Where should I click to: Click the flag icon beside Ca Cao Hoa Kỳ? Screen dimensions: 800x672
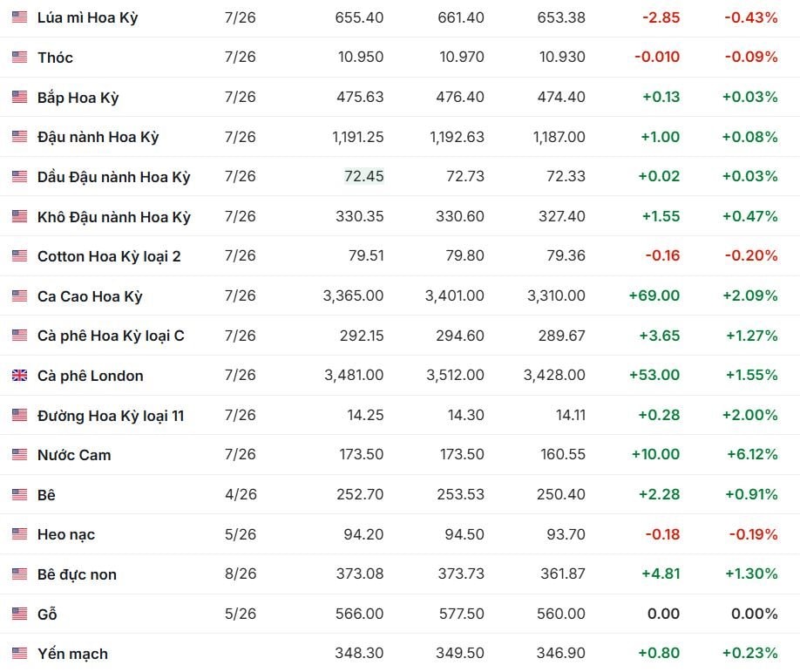point(19,296)
